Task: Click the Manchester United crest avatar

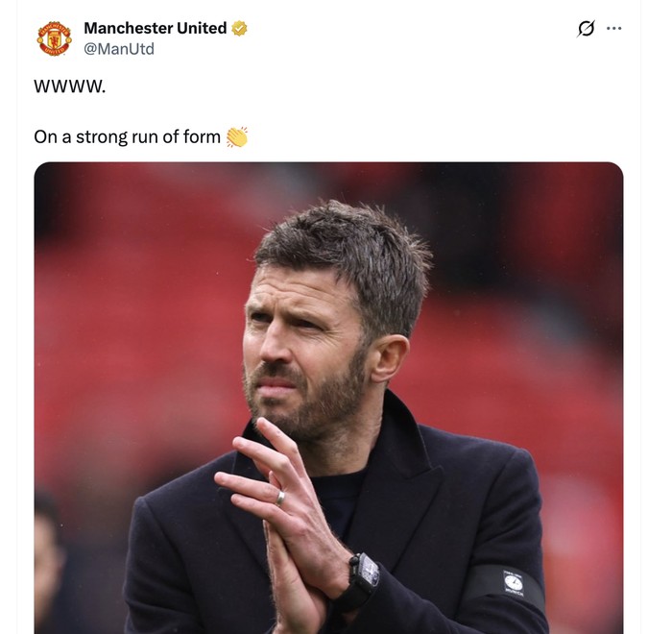Action: pos(54,38)
